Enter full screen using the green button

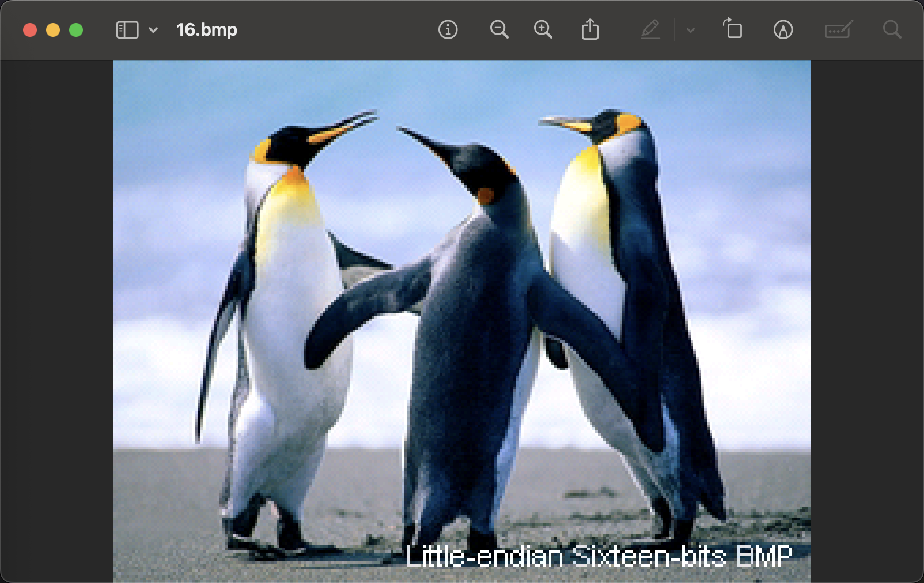click(x=76, y=30)
